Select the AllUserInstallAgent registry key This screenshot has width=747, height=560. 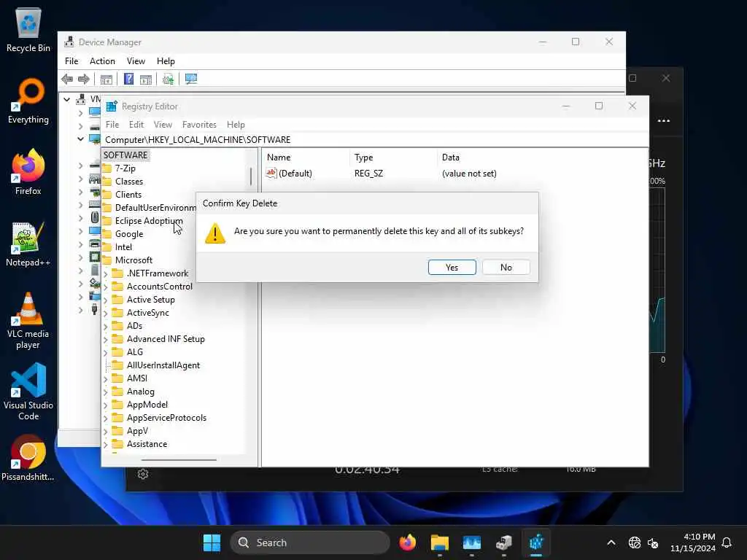(163, 365)
